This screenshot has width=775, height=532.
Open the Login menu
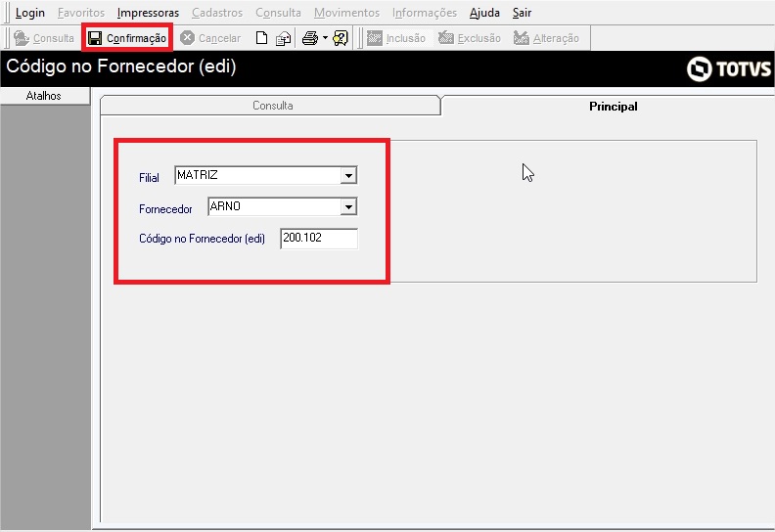click(x=30, y=13)
